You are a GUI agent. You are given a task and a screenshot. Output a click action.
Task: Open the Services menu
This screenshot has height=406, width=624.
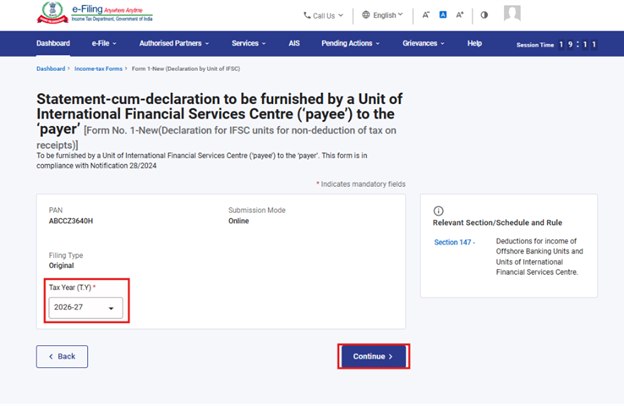point(248,44)
